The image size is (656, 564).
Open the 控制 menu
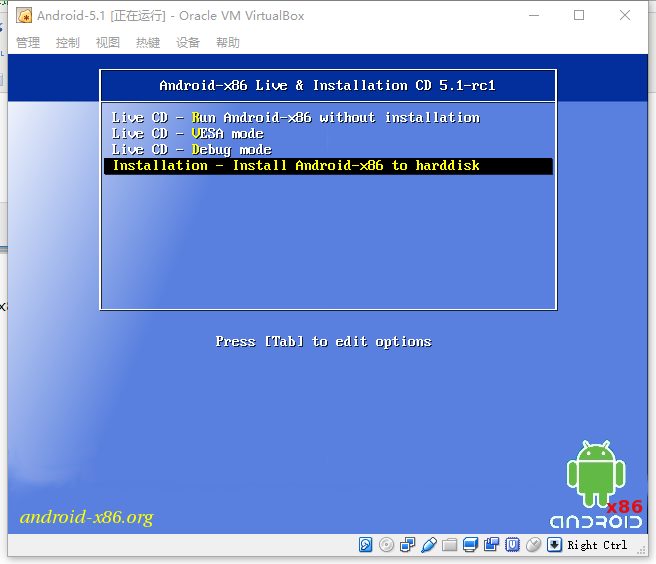point(68,42)
